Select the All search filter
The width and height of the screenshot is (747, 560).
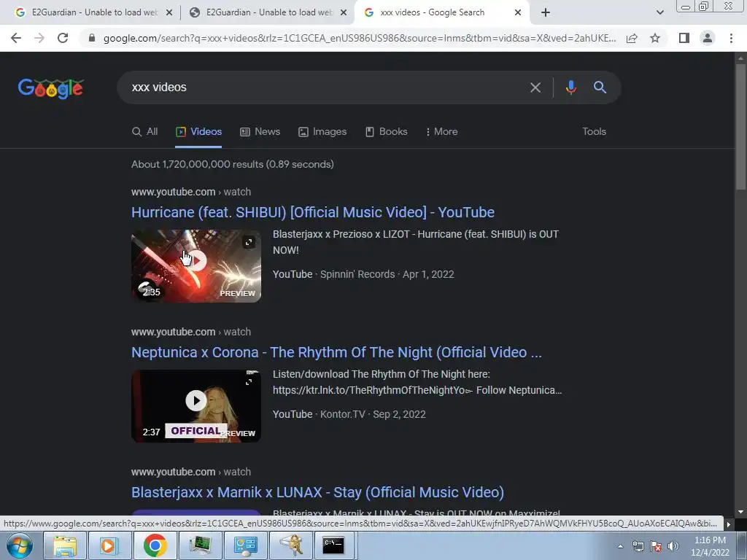click(x=145, y=131)
